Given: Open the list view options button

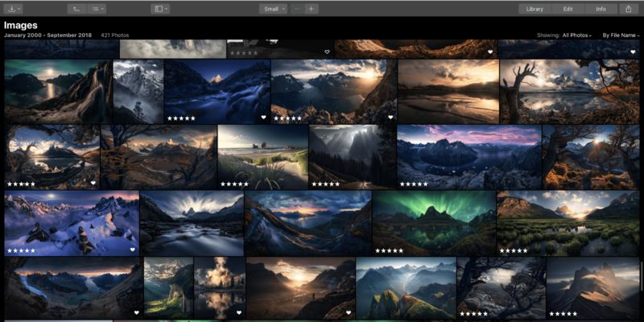Looking at the screenshot, I should click(x=98, y=9).
